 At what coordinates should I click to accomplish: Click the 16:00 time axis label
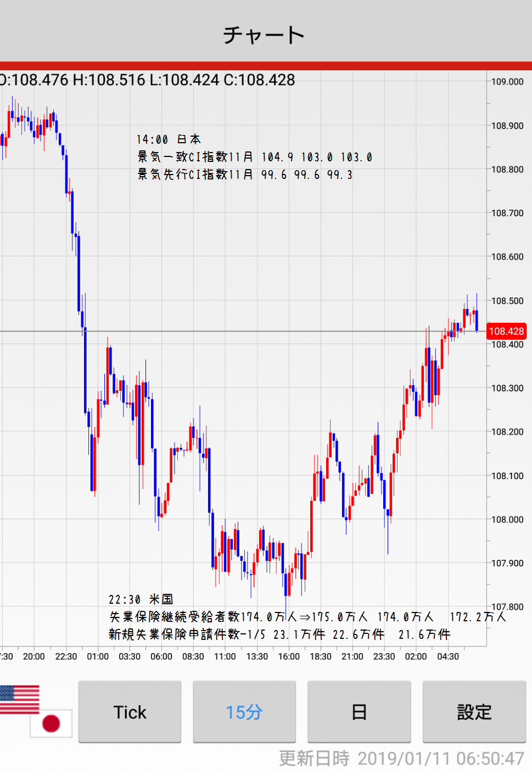tap(289, 656)
